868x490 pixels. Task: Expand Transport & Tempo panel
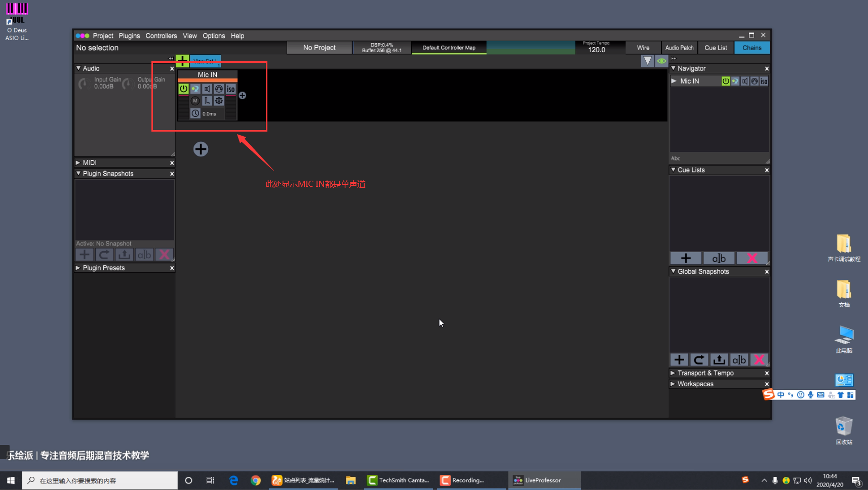tap(673, 373)
